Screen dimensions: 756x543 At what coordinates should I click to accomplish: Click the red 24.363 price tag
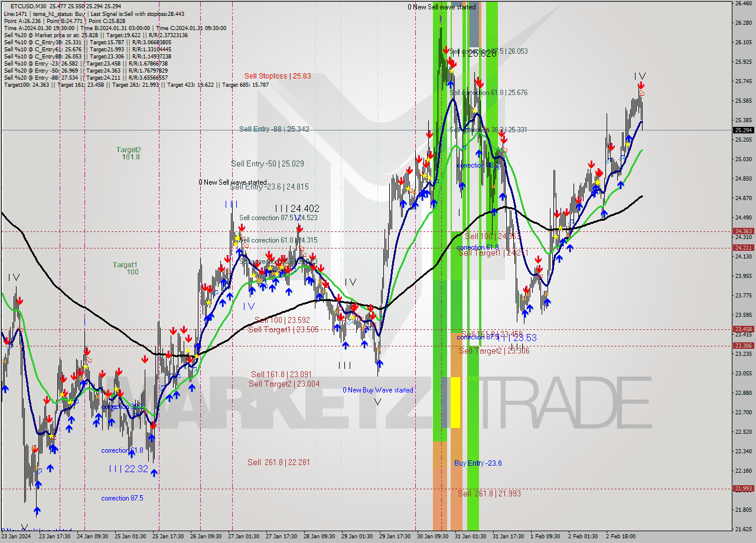tap(743, 231)
